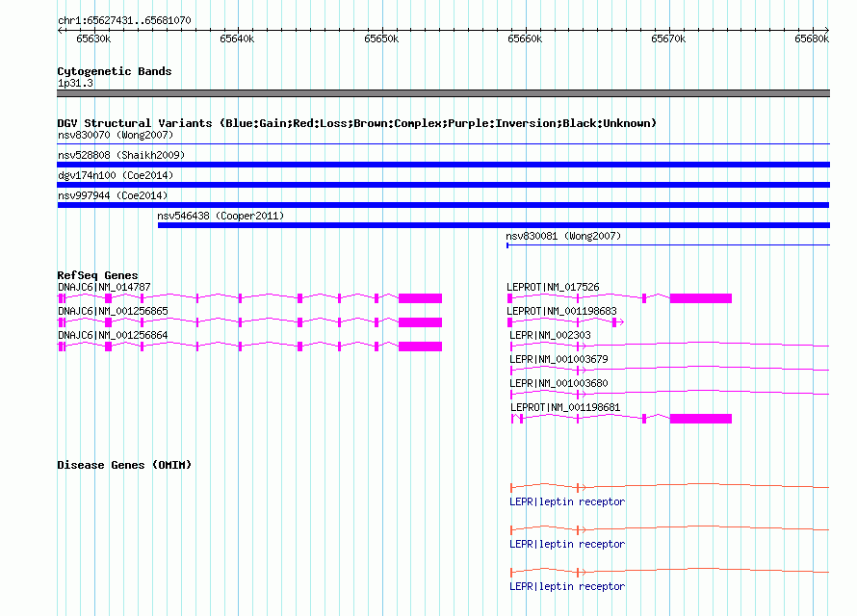The width and height of the screenshot is (857, 616).
Task: Select the large 3' exon of DNAJC6|NM_014787
Action: point(420,298)
